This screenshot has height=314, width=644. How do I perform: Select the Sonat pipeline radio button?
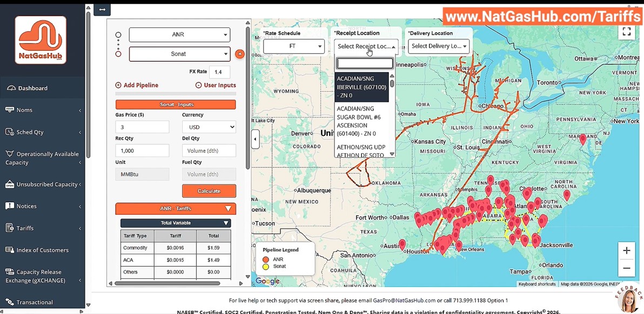point(118,54)
